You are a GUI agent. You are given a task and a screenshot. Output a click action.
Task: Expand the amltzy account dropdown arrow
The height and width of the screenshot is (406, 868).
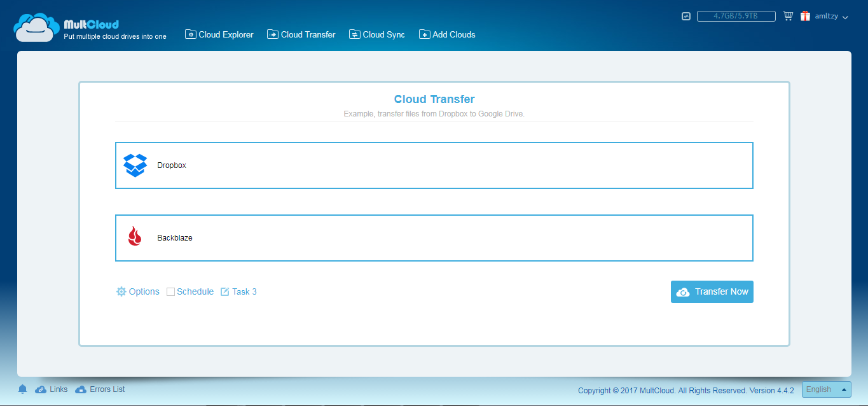pos(845,18)
